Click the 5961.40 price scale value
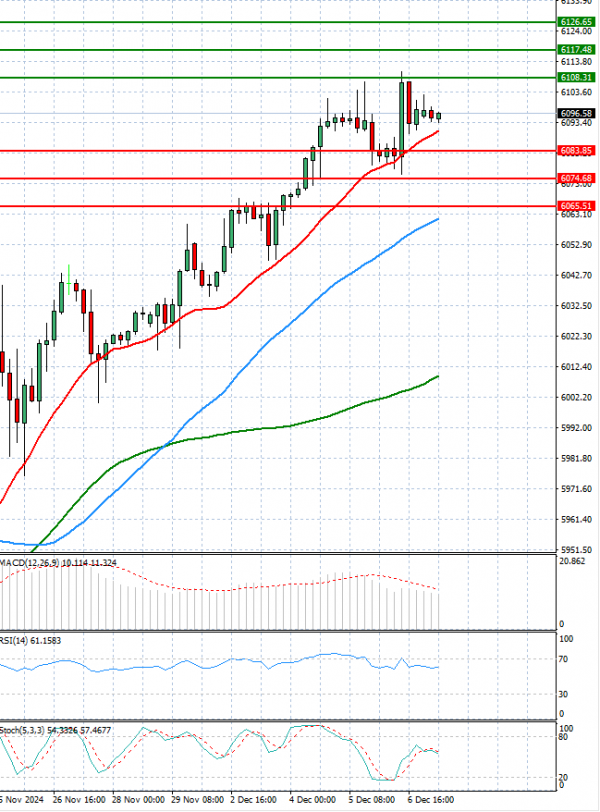The width and height of the screenshot is (600, 812). click(576, 520)
